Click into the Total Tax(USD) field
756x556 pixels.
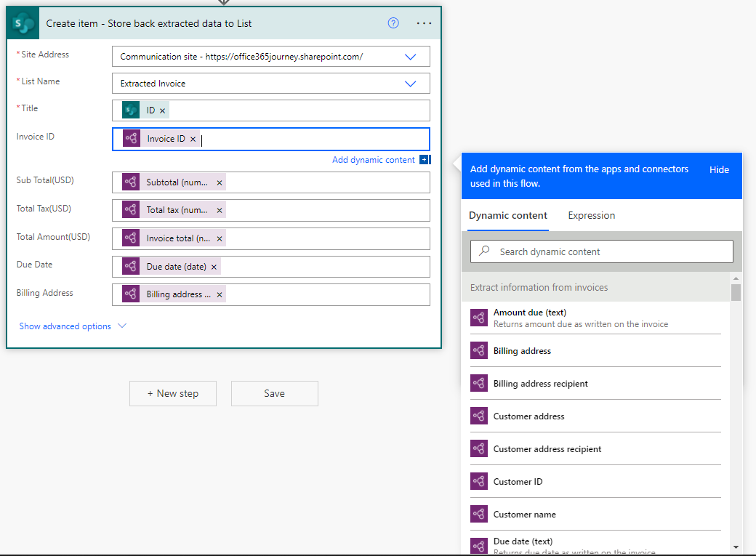coord(271,210)
